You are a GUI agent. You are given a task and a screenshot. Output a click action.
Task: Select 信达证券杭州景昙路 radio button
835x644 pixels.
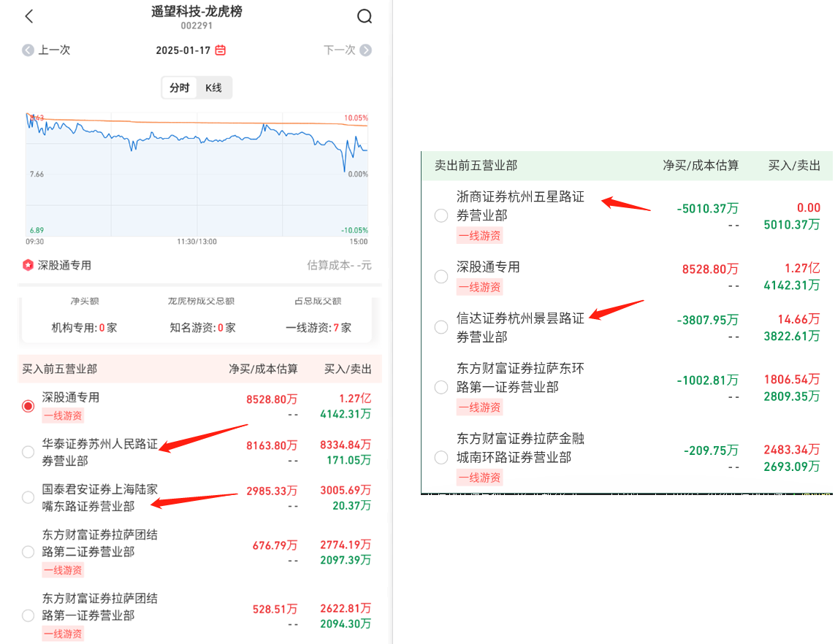point(441,327)
